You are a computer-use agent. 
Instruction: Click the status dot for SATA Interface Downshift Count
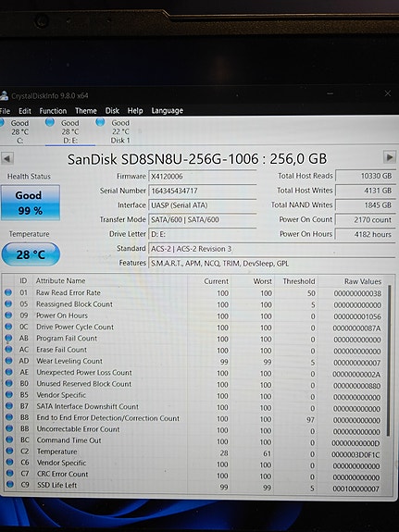coord(9,406)
